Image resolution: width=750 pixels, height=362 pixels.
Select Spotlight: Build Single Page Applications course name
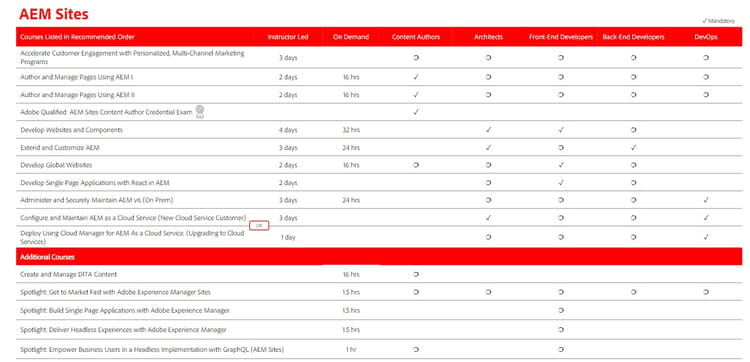(x=125, y=310)
